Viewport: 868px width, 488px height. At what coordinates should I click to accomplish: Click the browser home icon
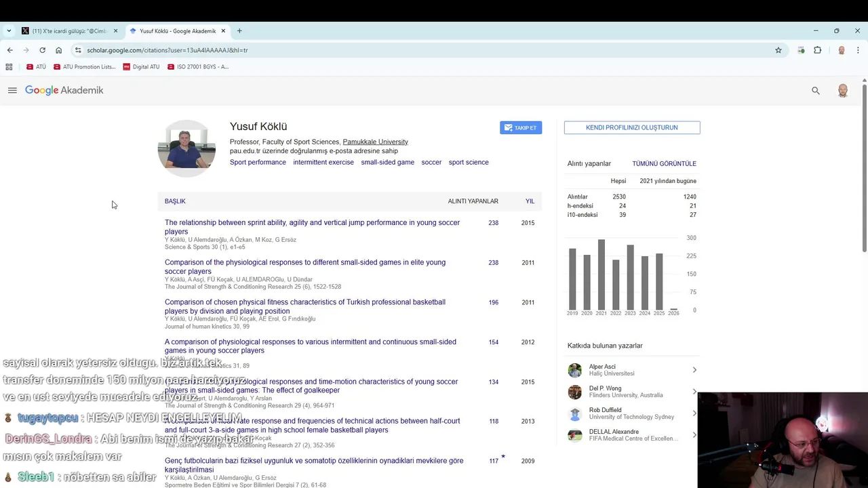59,50
